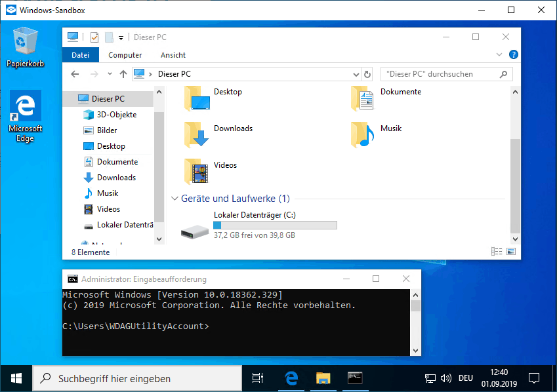Open File Explorer from the taskbar
The image size is (557, 392).
pos(323,378)
